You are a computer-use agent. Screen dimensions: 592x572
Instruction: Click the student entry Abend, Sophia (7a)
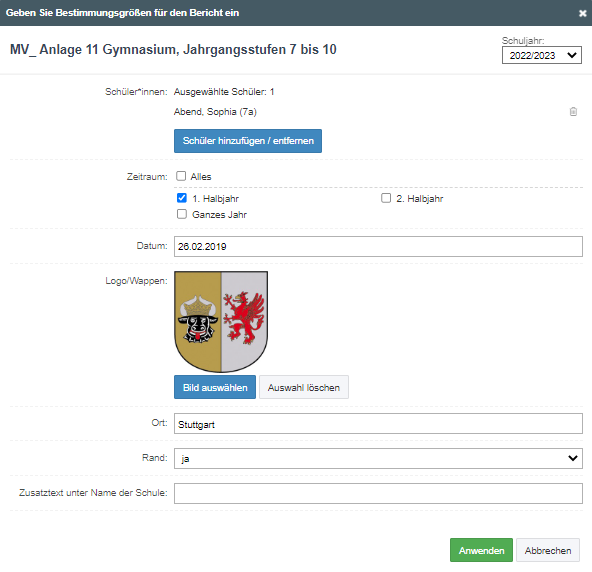pos(215,112)
